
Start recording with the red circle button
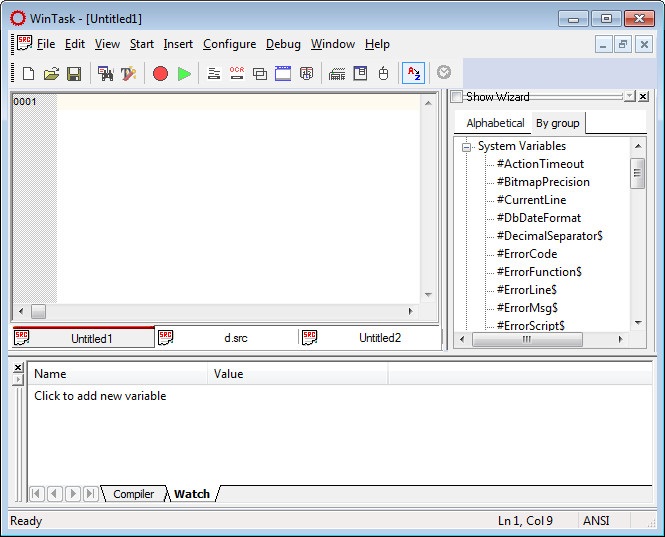160,74
